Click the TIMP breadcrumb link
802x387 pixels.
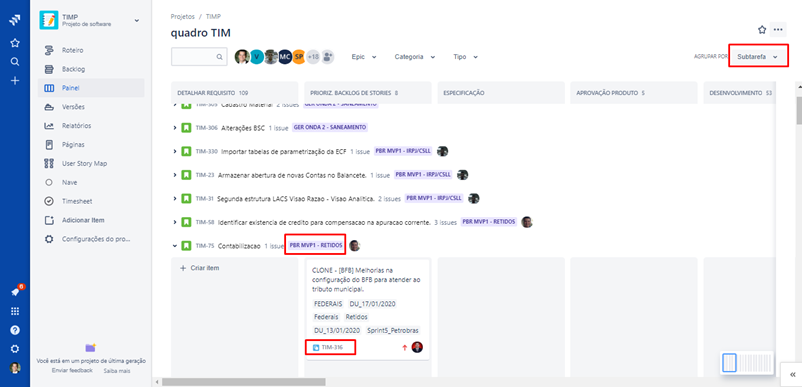(213, 16)
